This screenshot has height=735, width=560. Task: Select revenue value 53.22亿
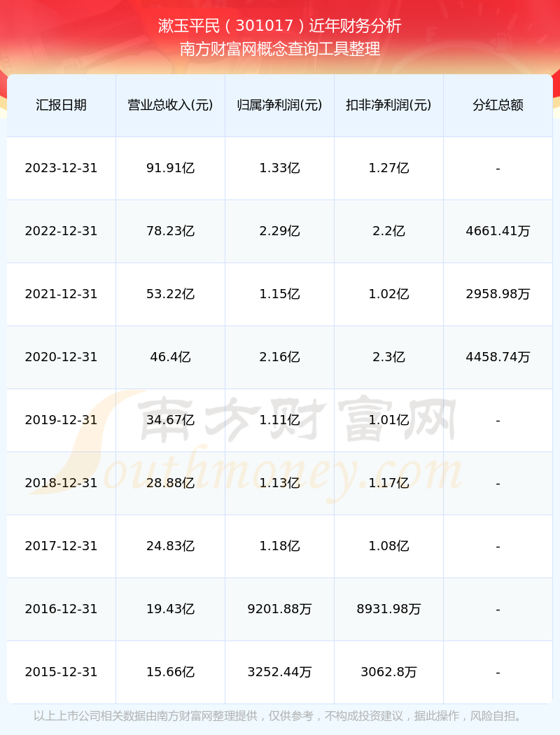[171, 294]
